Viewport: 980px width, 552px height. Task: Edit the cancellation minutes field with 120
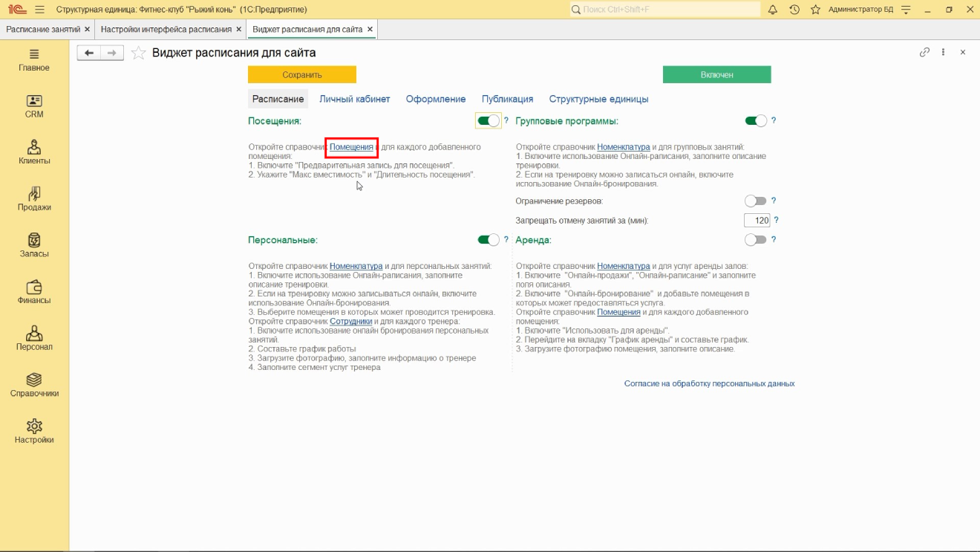point(757,221)
